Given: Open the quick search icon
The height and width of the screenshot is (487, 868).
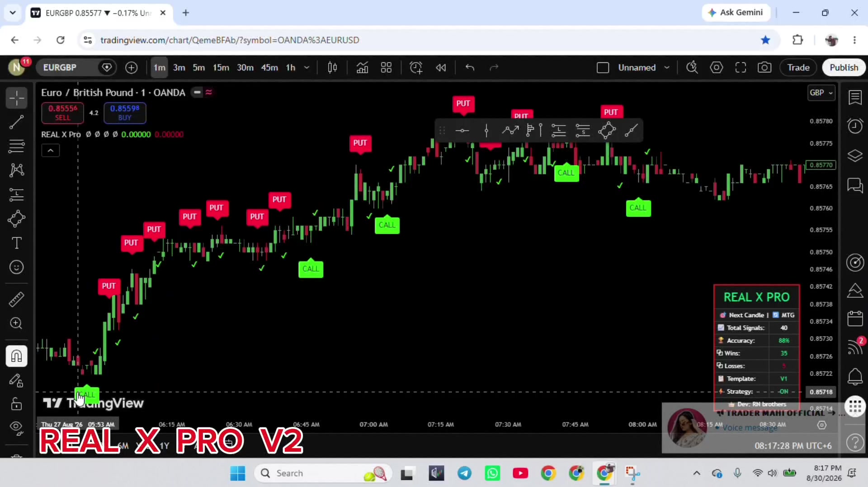Looking at the screenshot, I should pyautogui.click(x=692, y=67).
